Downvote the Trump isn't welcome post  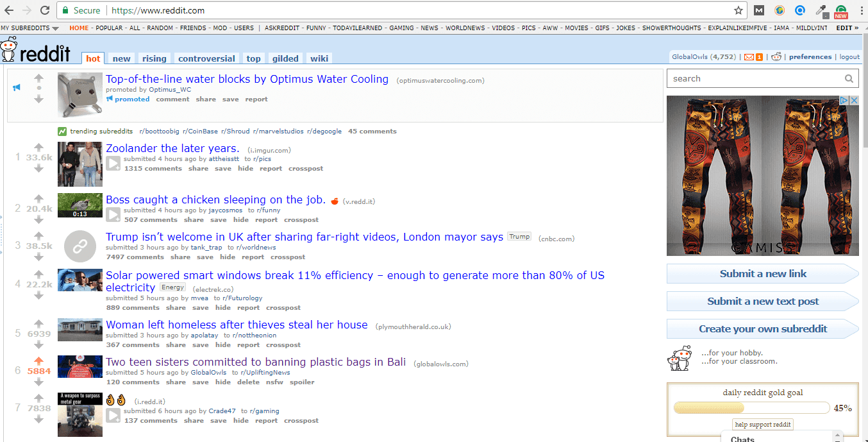38,257
